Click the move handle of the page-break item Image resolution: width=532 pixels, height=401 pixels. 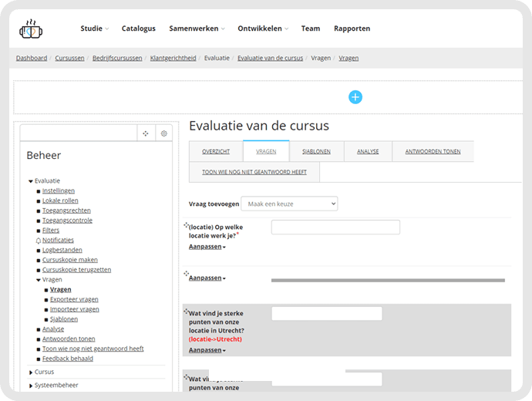point(186,274)
